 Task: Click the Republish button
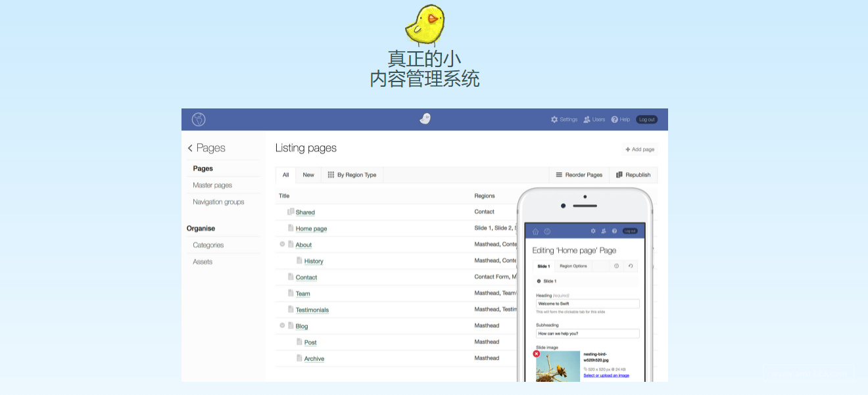633,175
